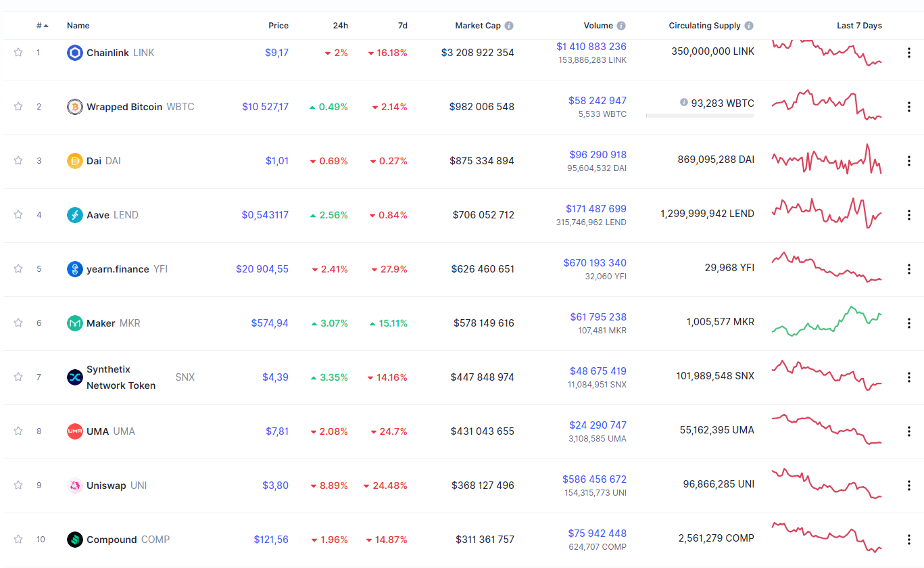This screenshot has height=568, width=924.
Task: Click the Chainlink coin logo icon
Action: 75,53
